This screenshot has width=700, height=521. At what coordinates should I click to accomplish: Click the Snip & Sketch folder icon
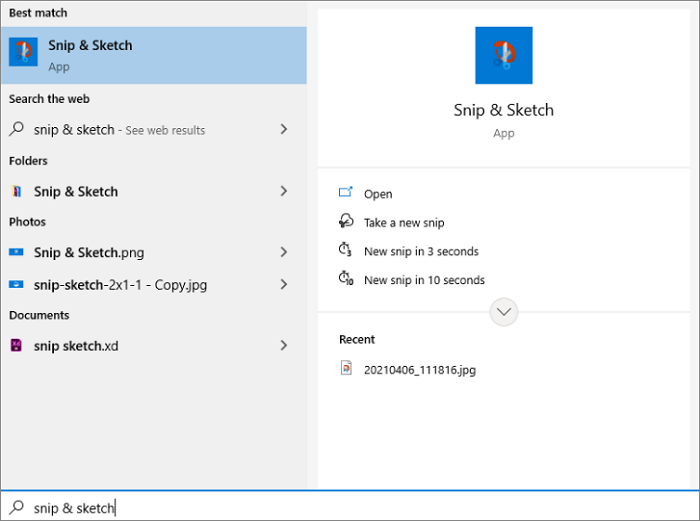pos(17,191)
